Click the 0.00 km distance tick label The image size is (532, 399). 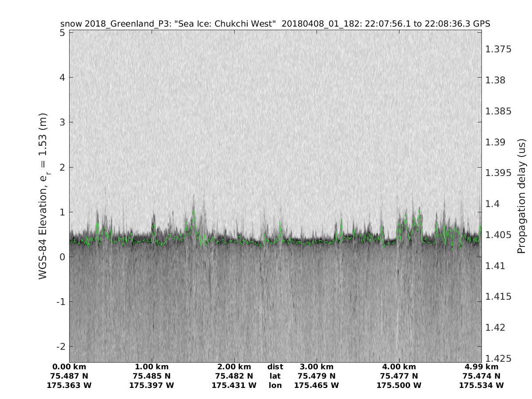(x=69, y=367)
